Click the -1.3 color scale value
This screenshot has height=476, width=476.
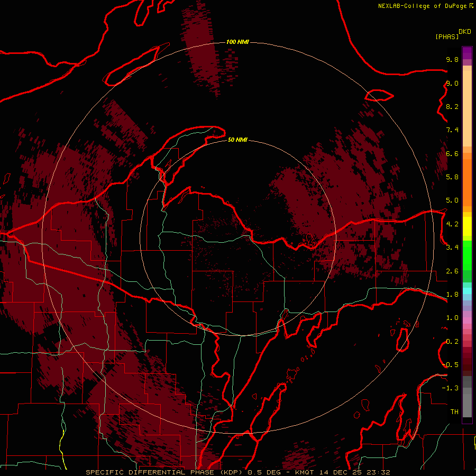point(450,388)
